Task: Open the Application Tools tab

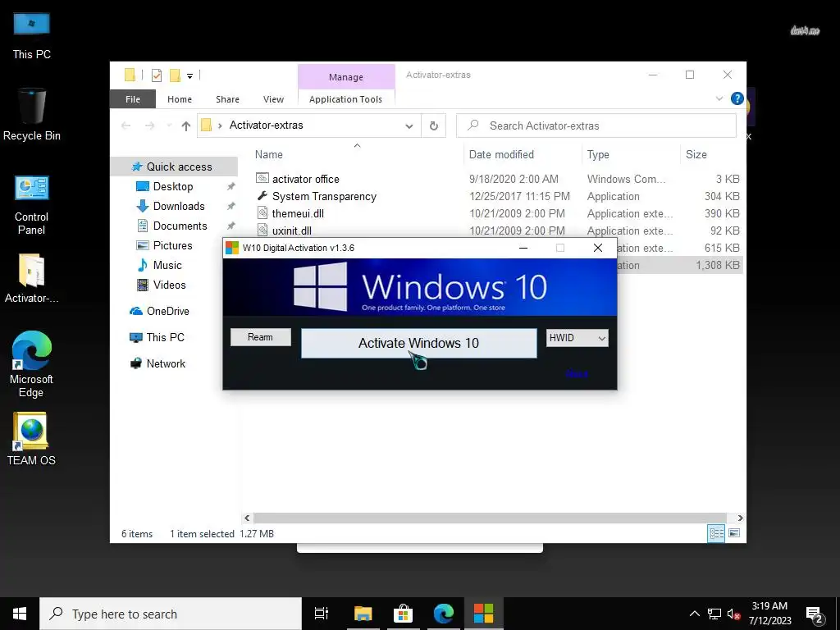Action: (x=345, y=99)
